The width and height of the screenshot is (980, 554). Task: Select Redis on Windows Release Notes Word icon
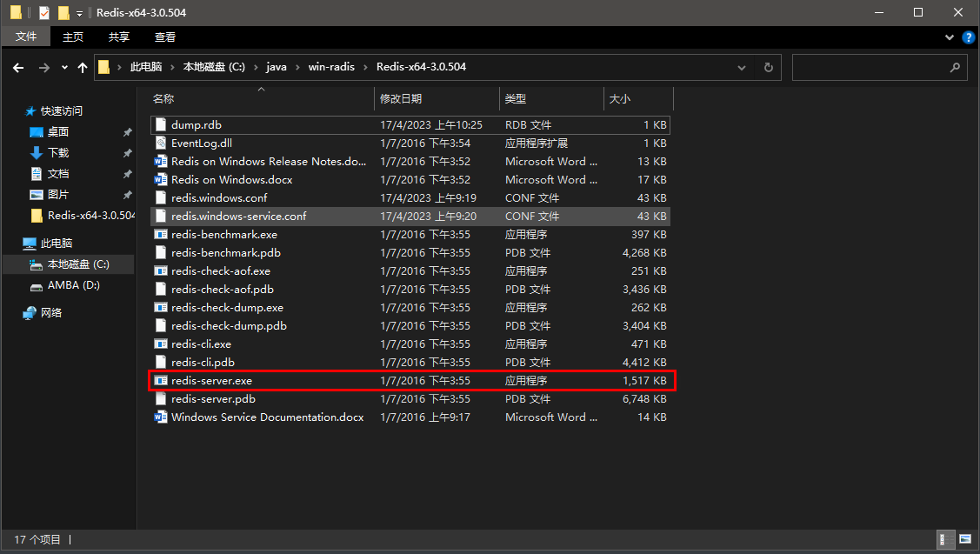161,161
